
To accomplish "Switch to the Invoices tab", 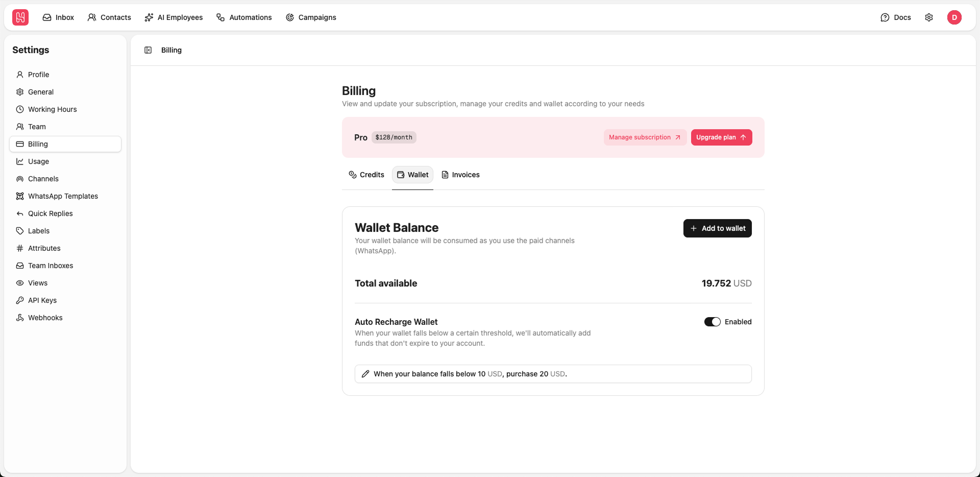I will point(460,175).
